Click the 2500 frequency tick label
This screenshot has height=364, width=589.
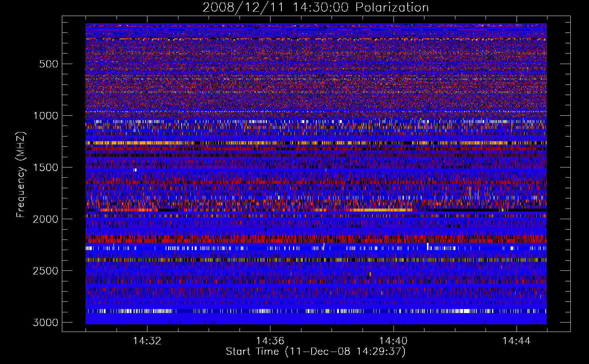[x=46, y=271]
